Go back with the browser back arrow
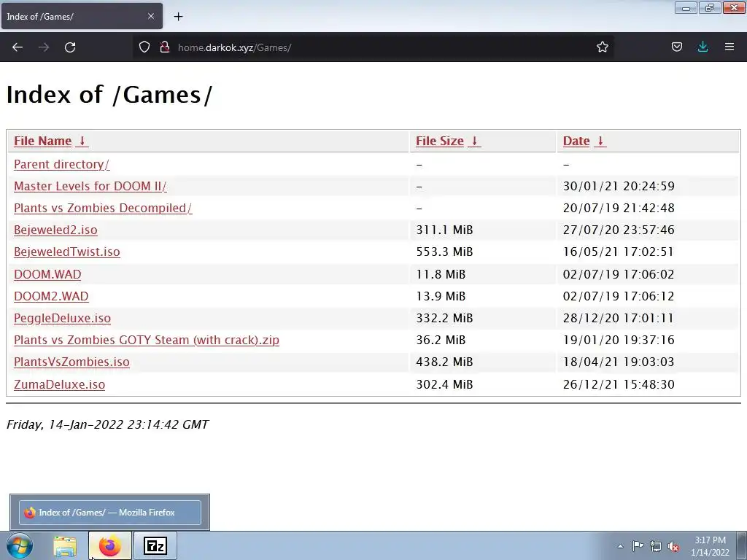747x560 pixels. tap(18, 47)
